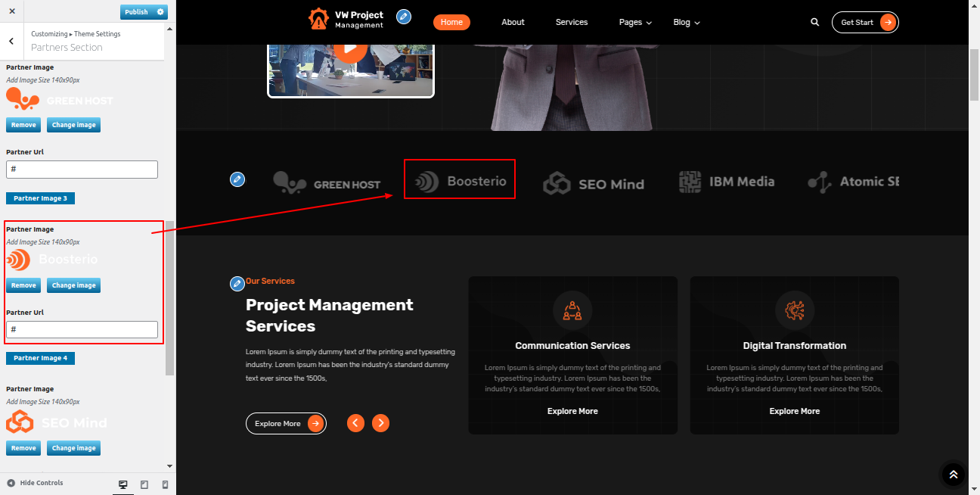Click Change image under the Boosterio logo
Viewport: 980px width, 495px height.
73,285
